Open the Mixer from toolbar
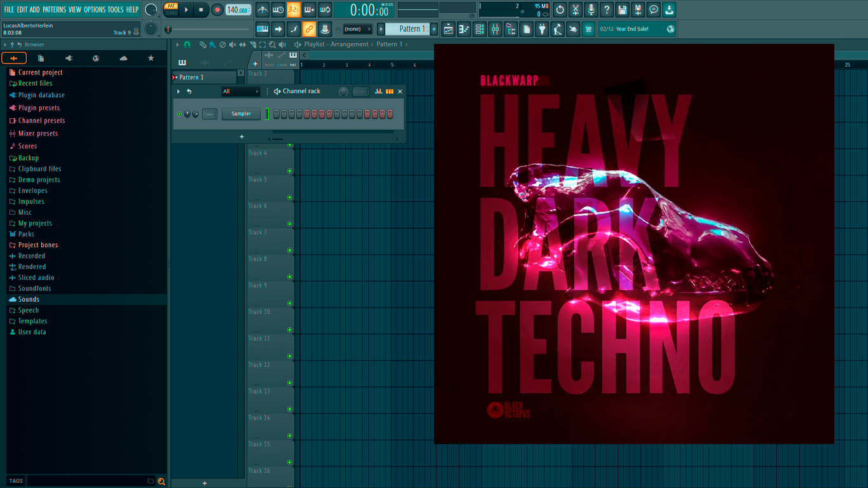The height and width of the screenshot is (488, 868). tap(495, 29)
